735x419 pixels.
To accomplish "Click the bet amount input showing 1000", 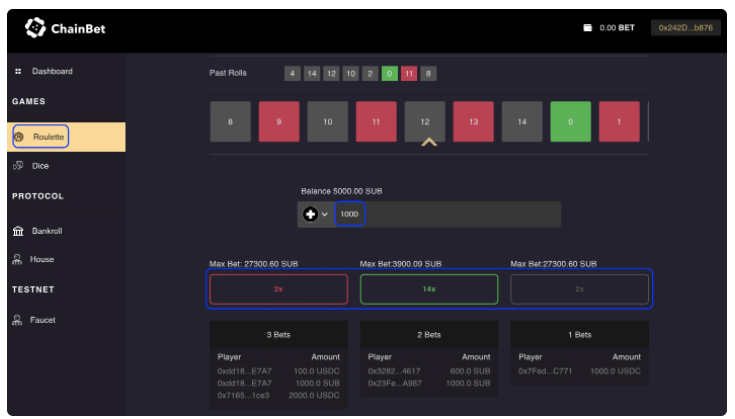I will point(349,214).
